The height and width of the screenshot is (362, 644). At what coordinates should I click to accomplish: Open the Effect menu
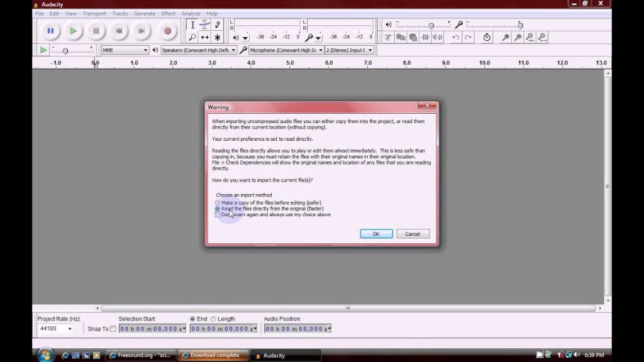(168, 13)
